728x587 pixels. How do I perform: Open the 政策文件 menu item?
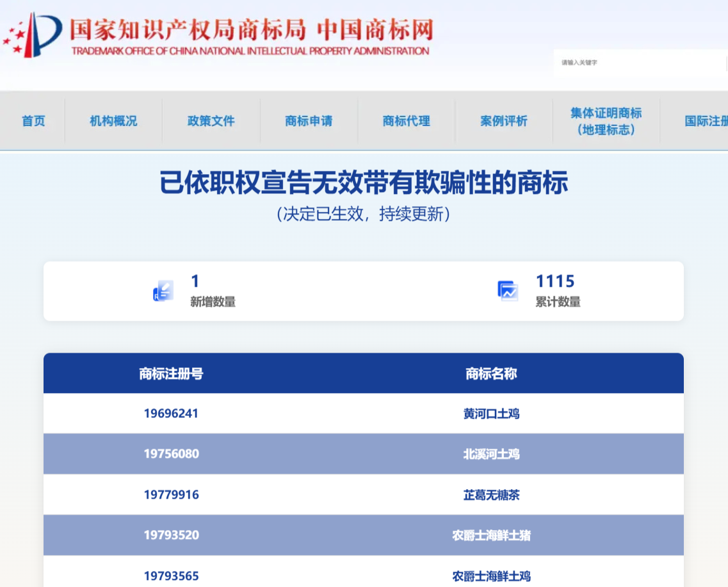tap(211, 121)
